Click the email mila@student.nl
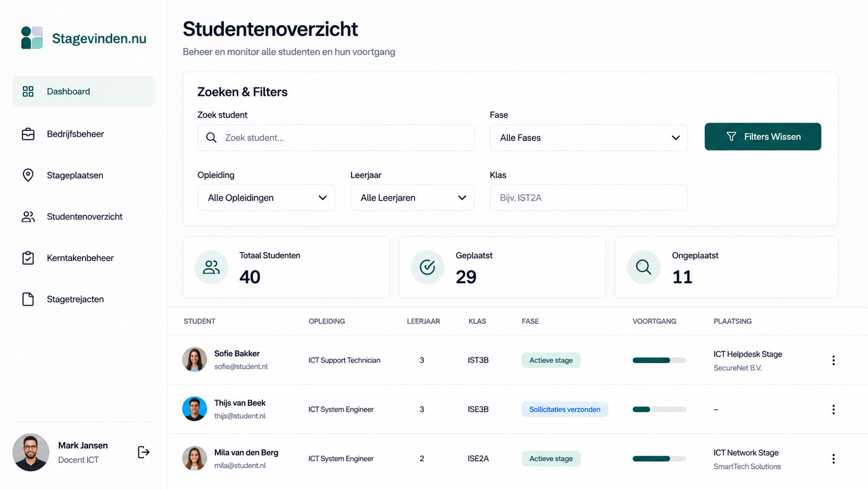The width and height of the screenshot is (868, 489). 240,466
